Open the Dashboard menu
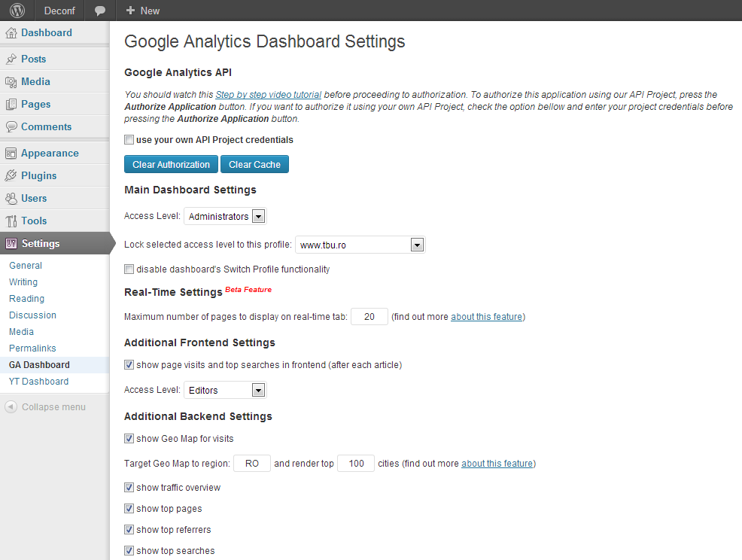742x560 pixels. click(x=47, y=32)
